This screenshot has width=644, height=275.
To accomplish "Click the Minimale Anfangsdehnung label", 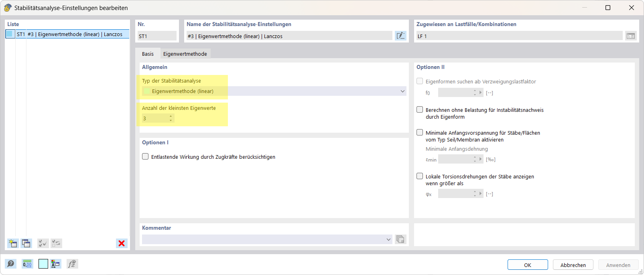I will pos(457,149).
